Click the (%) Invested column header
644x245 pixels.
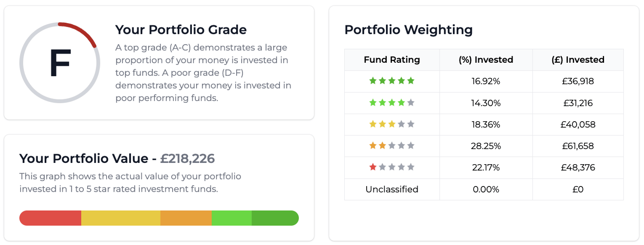point(486,60)
